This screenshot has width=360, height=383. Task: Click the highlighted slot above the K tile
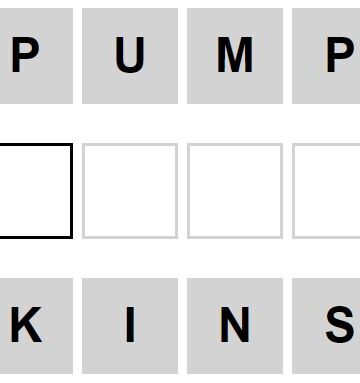36,191
